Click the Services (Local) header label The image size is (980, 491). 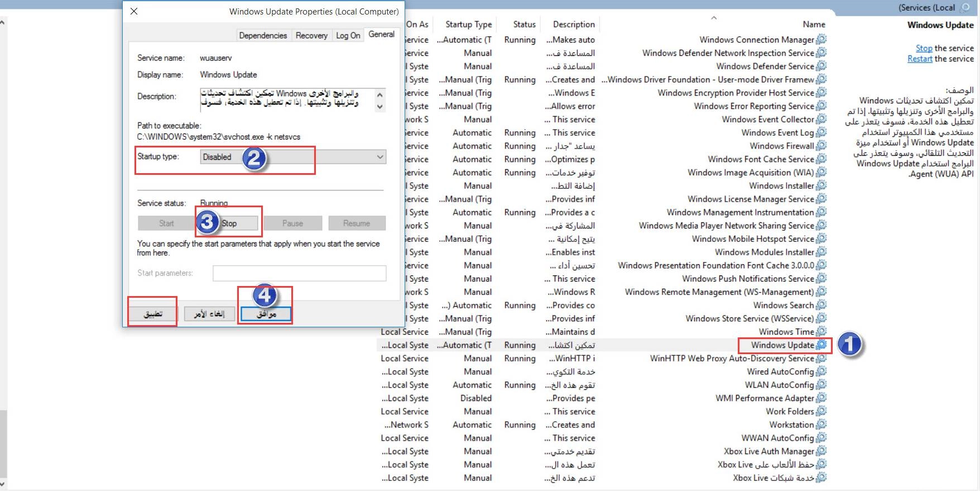pyautogui.click(x=927, y=8)
